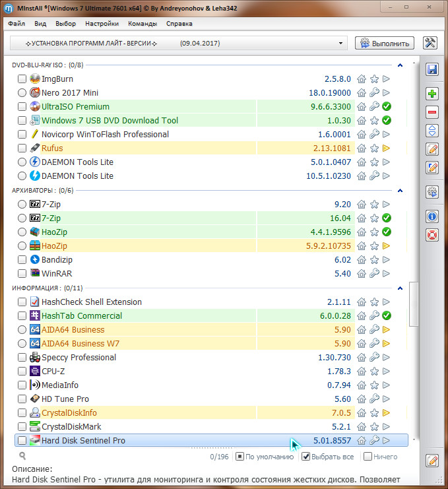Click the AIDA64 Business entry name

[x=73, y=330]
